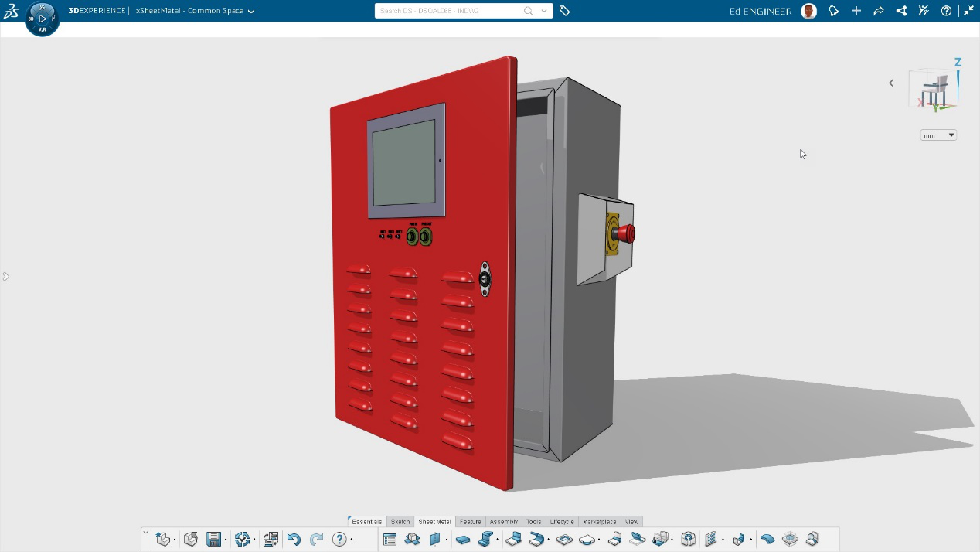This screenshot has height=552, width=980.
Task: Expand the left side panel arrow
Action: point(5,276)
